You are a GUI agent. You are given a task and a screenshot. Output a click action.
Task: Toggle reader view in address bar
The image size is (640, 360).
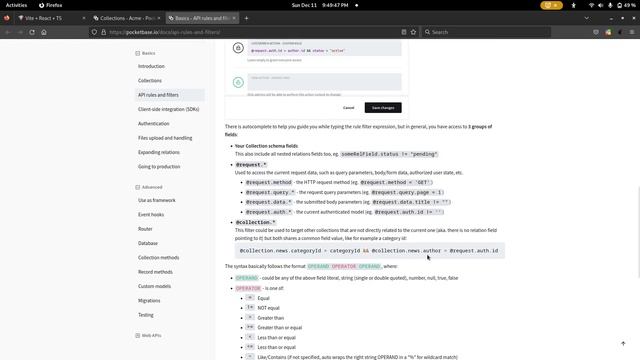click(x=404, y=32)
